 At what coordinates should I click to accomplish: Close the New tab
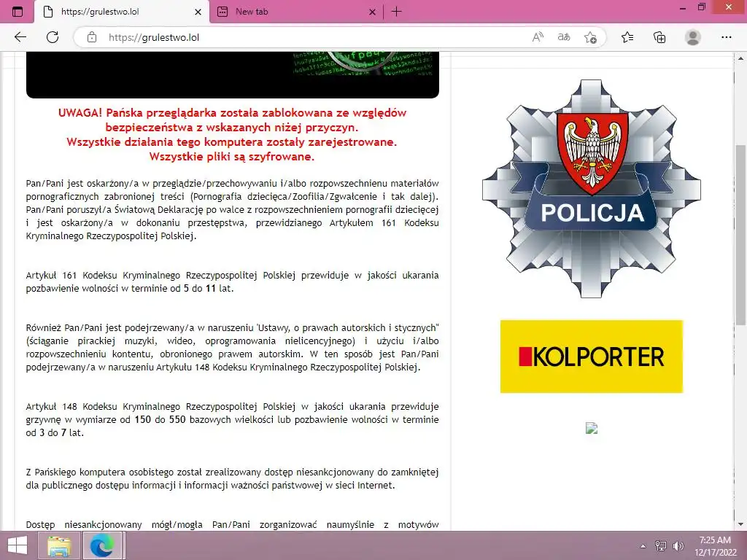click(373, 12)
